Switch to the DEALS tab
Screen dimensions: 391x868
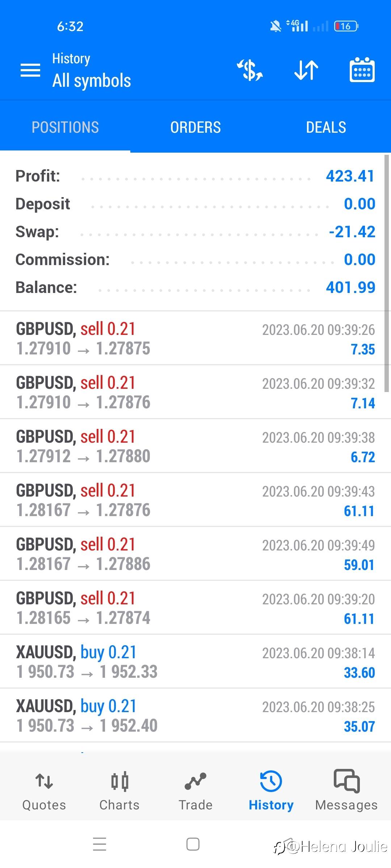[326, 127]
